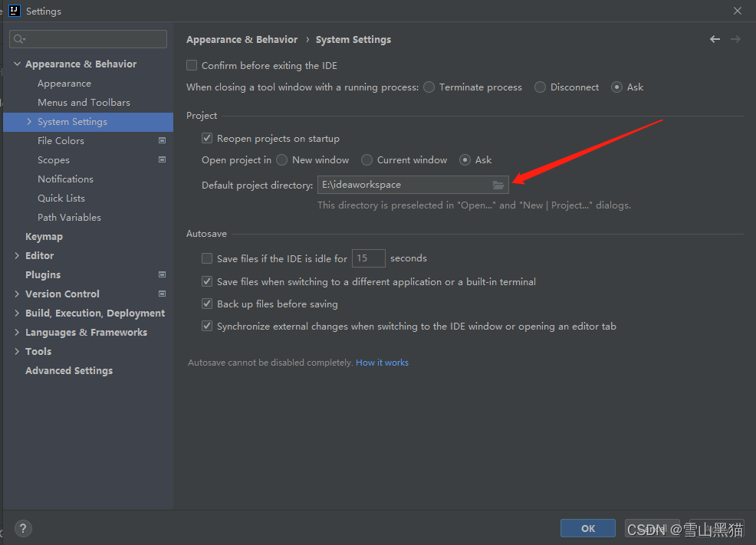Click the settings search field
This screenshot has height=545, width=756.
click(88, 39)
